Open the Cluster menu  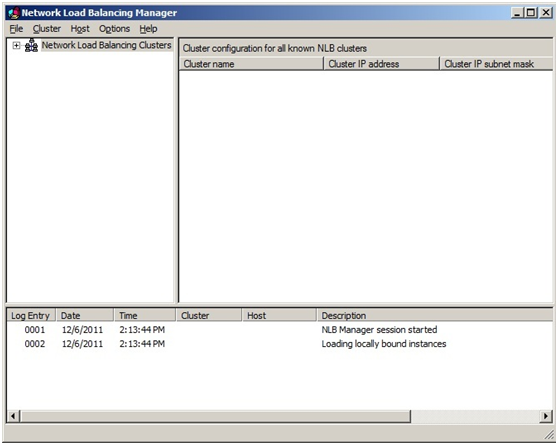click(47, 29)
